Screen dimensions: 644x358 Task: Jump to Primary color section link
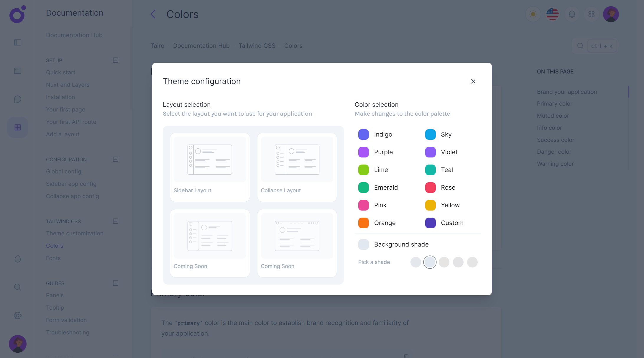point(554,104)
